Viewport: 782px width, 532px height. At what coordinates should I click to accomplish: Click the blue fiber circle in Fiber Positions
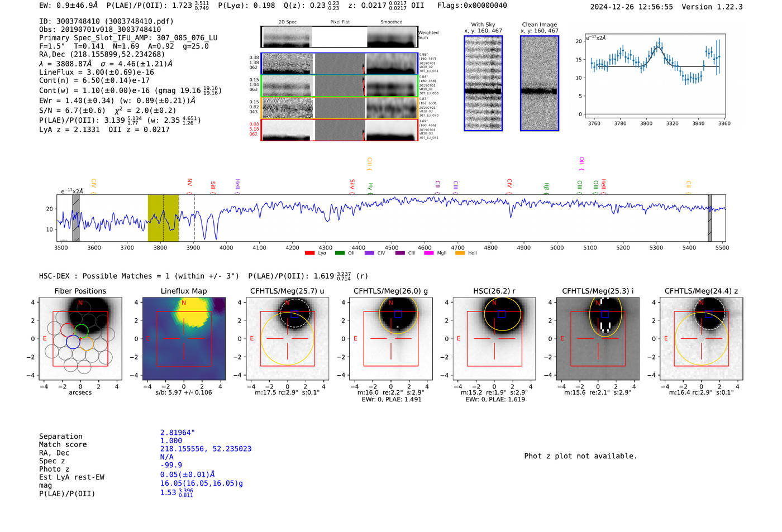pyautogui.click(x=73, y=342)
